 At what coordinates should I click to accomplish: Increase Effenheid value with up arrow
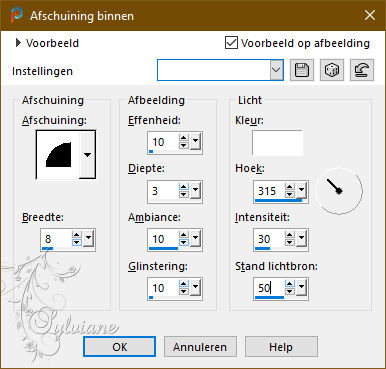(184, 138)
